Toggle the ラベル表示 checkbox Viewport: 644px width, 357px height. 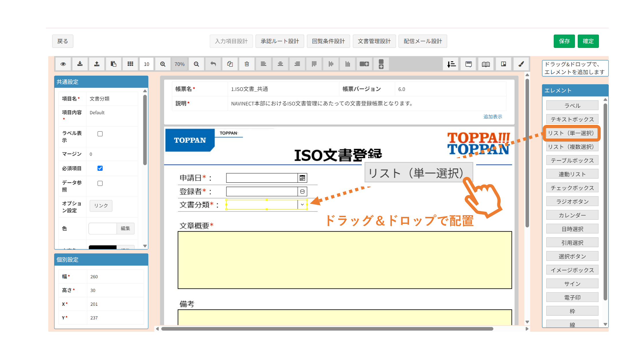100,134
